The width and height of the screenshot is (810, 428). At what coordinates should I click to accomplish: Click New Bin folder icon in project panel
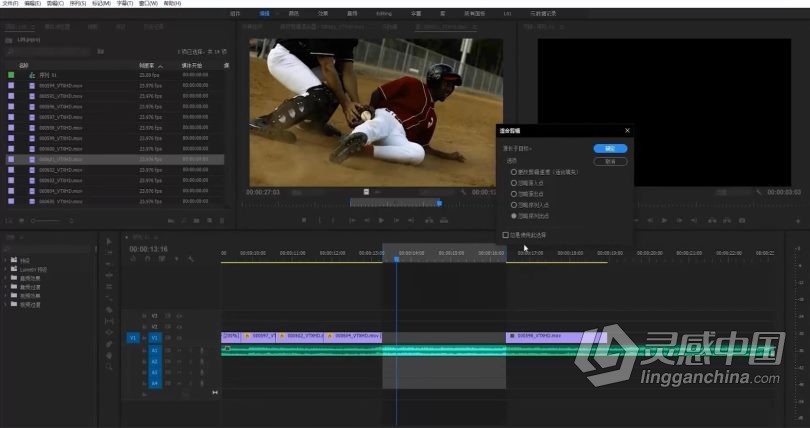[196, 221]
